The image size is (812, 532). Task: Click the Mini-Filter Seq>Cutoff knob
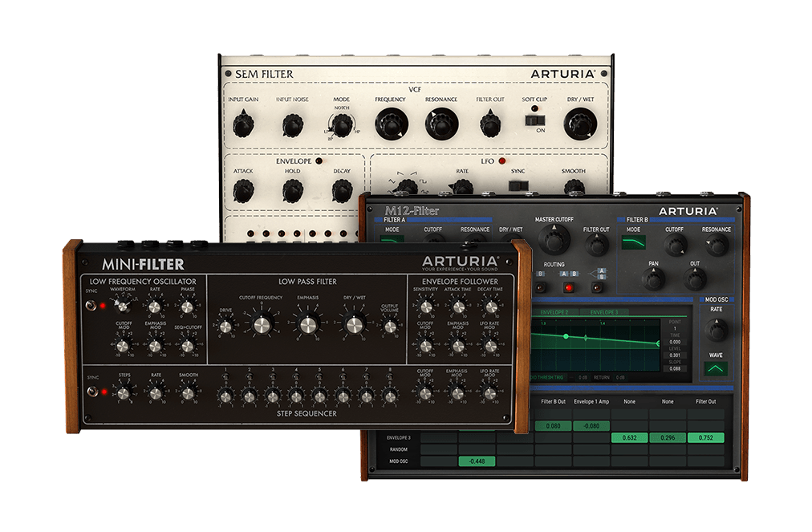[x=188, y=346]
